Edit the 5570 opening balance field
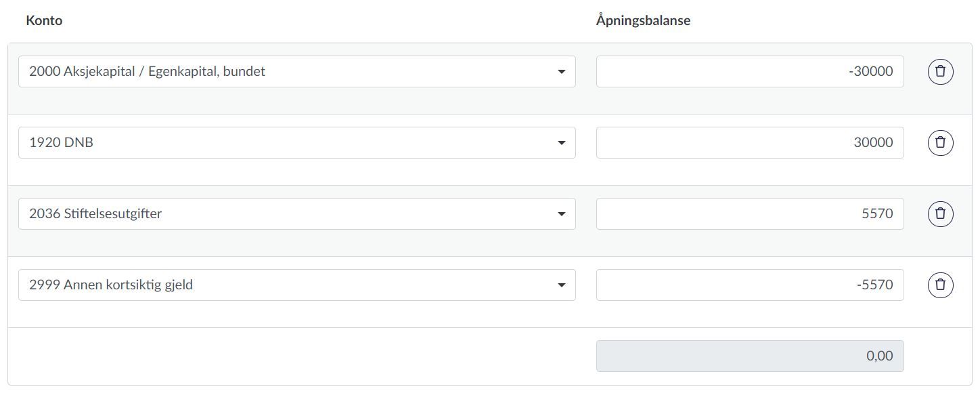The width and height of the screenshot is (980, 393). tap(749, 213)
